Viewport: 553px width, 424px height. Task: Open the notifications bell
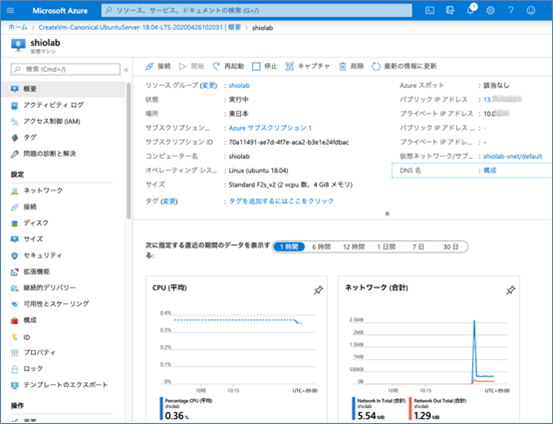pos(470,10)
